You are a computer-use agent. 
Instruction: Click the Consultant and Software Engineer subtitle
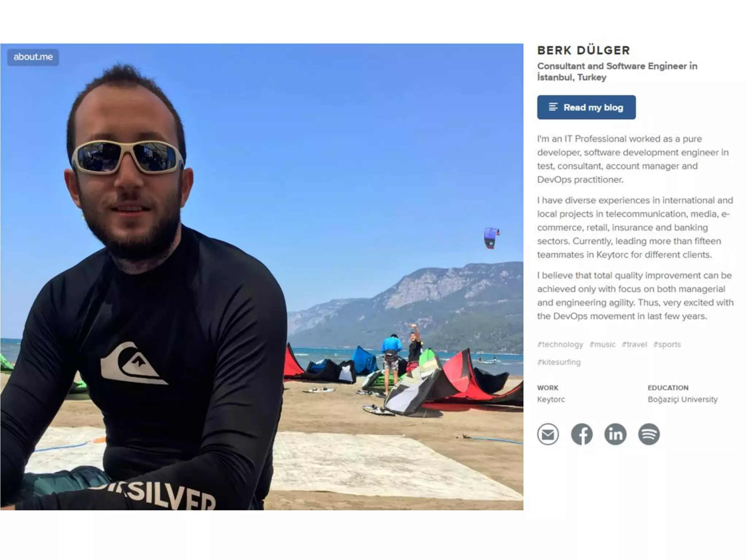click(x=617, y=71)
